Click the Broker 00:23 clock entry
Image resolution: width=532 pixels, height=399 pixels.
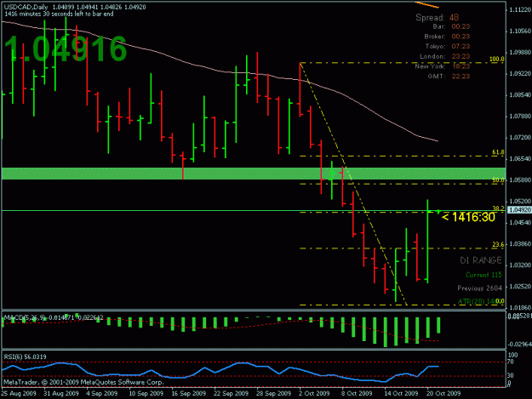pyautogui.click(x=447, y=37)
